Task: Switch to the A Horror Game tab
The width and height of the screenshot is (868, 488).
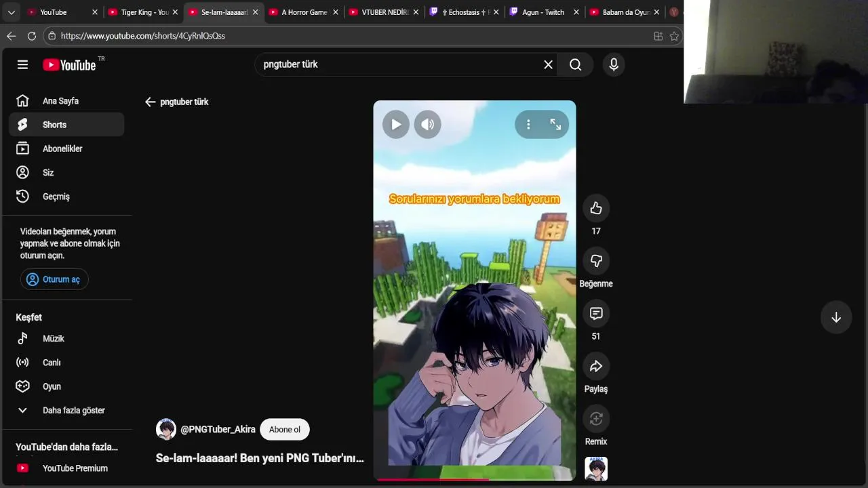Action: (303, 12)
